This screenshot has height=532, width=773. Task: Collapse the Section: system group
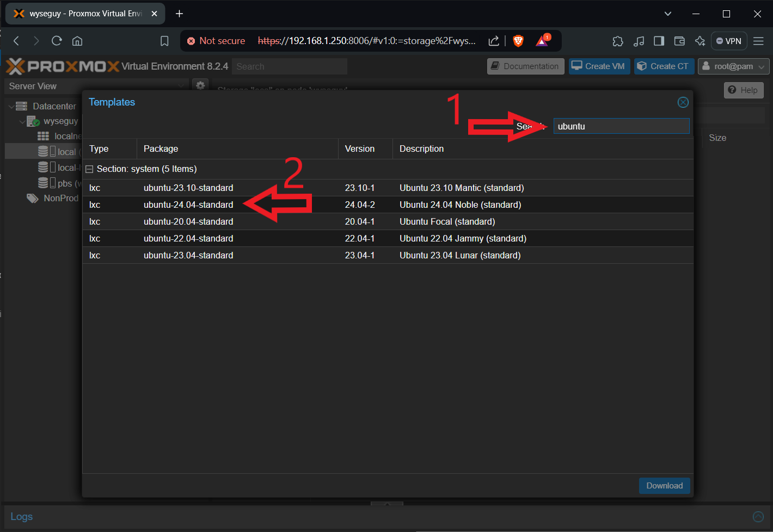coord(89,169)
